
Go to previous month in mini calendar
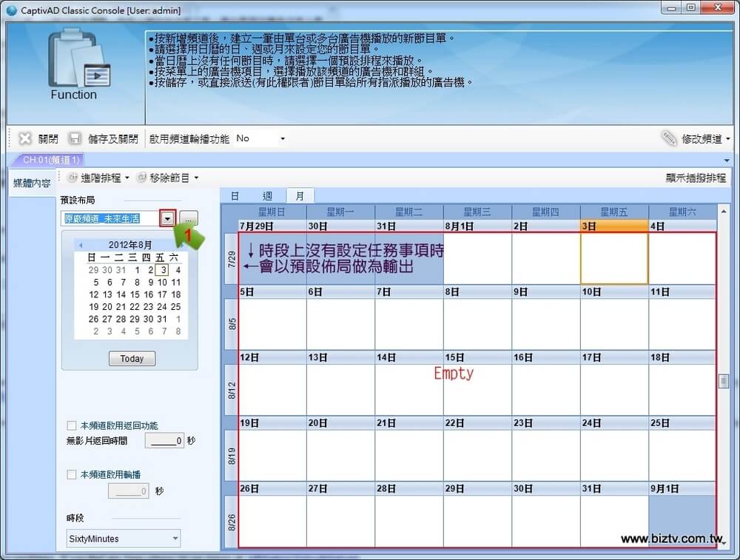[x=81, y=245]
